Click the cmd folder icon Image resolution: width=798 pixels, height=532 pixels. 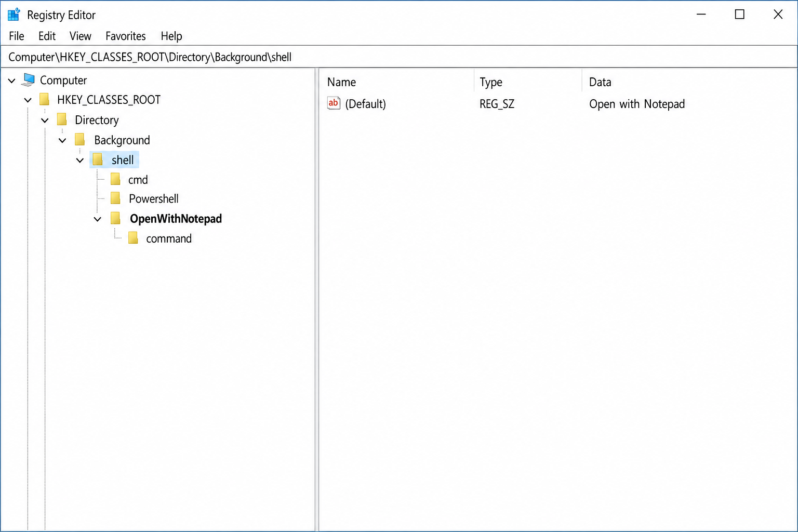115,179
